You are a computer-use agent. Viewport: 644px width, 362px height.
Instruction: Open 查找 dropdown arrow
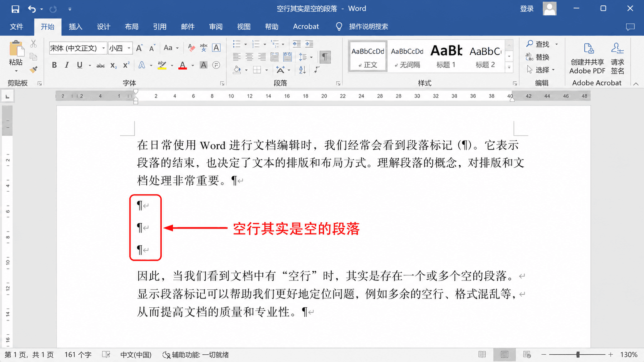(x=557, y=44)
